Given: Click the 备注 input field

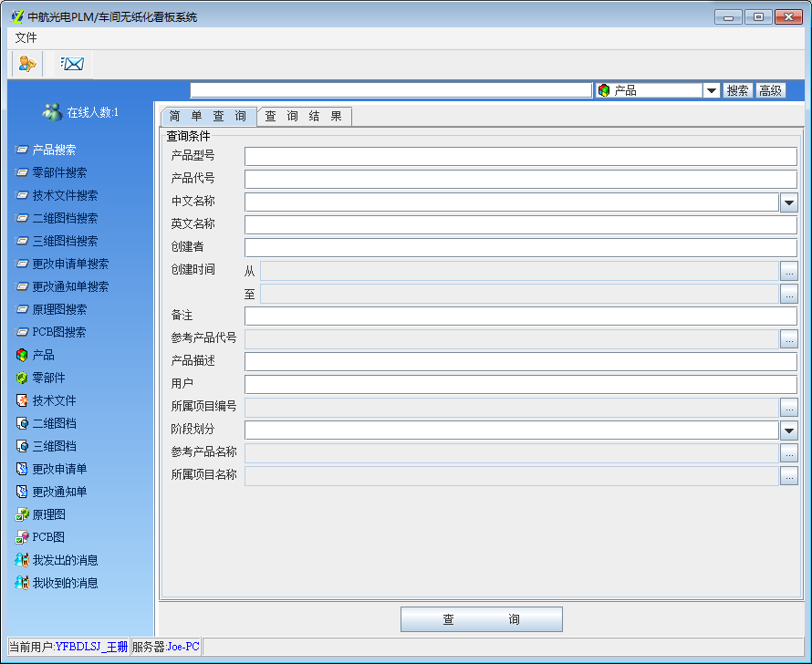Looking at the screenshot, I should point(521,316).
